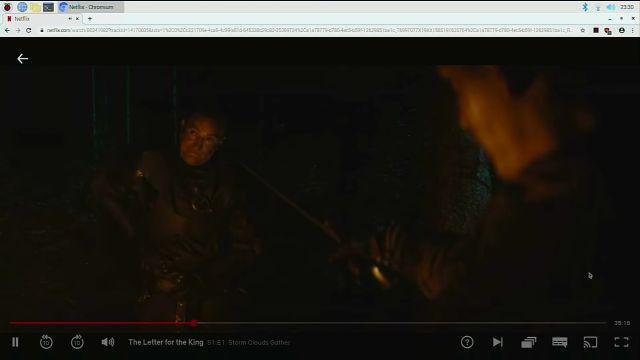
Task: Toggle fullscreen mode in the player
Action: [x=621, y=342]
